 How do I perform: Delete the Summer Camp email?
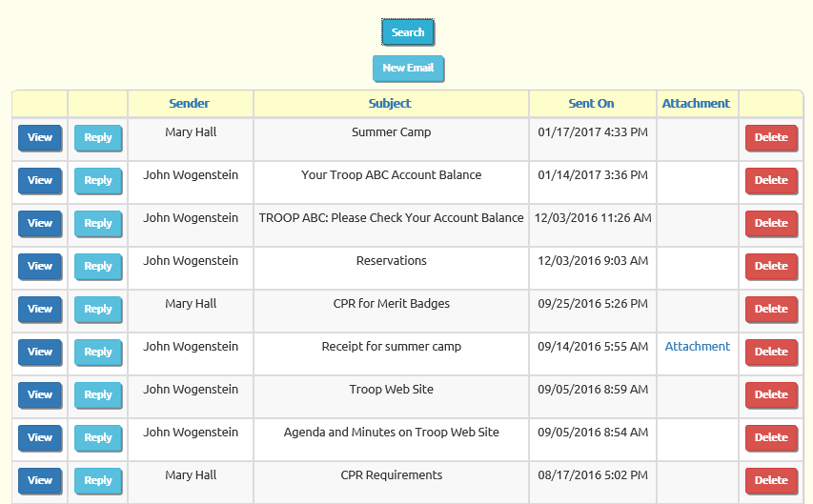point(771,137)
